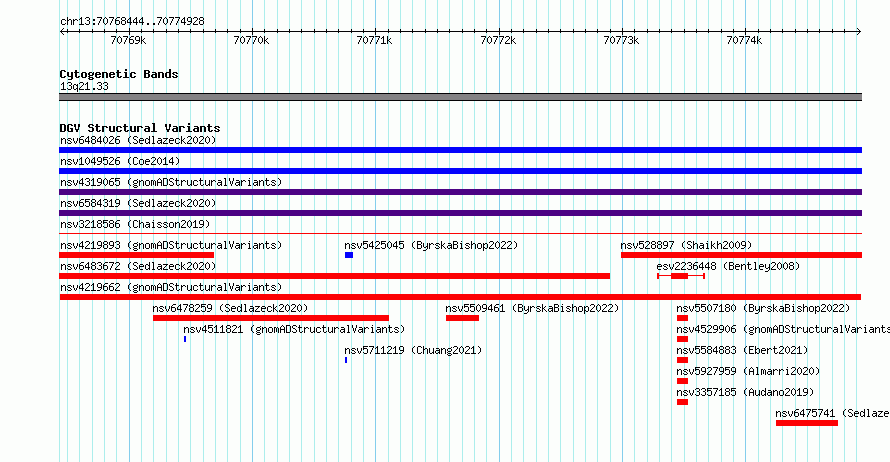Click the 70773k ruler label
890x462 pixels.
[621, 40]
